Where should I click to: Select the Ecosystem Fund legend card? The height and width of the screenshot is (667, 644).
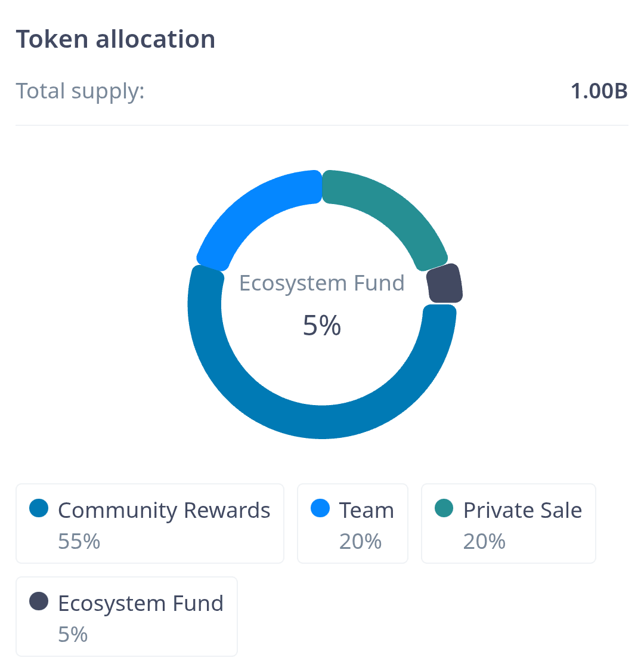[x=126, y=616]
